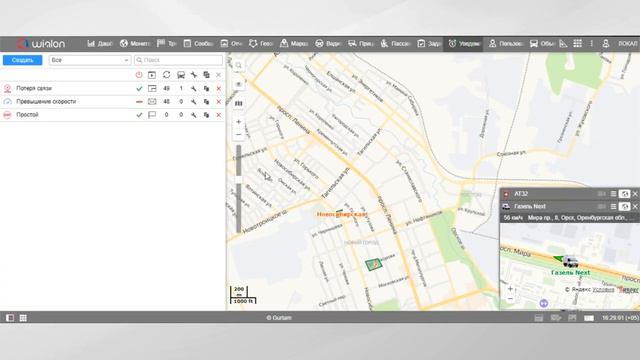This screenshot has height=360, width=640.
Task: Edit Потеря связи via wrench icon
Action: pyautogui.click(x=194, y=88)
